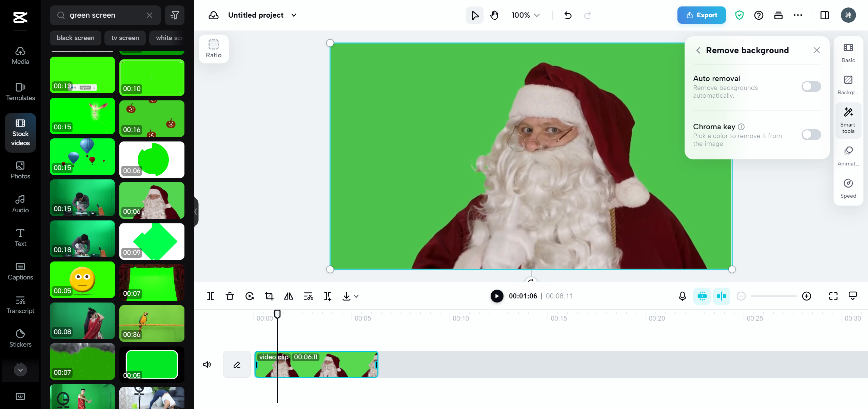Switch to the Stickers panel
The image size is (868, 409).
pos(20,337)
